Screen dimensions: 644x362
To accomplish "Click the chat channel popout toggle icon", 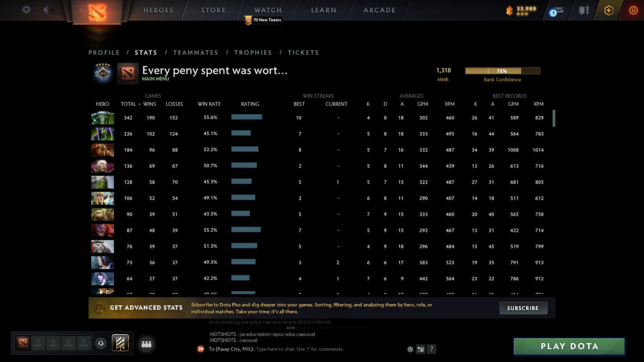I will [421, 349].
